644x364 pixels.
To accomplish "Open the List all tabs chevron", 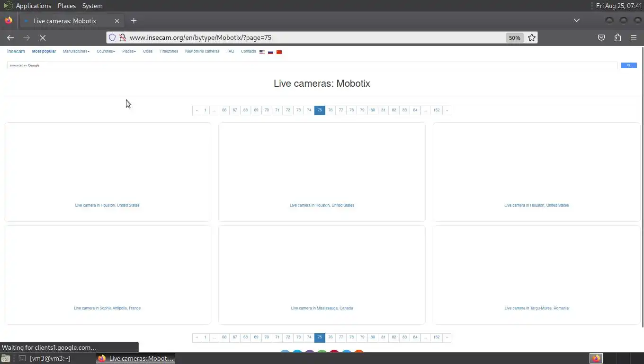I will pyautogui.click(x=576, y=20).
